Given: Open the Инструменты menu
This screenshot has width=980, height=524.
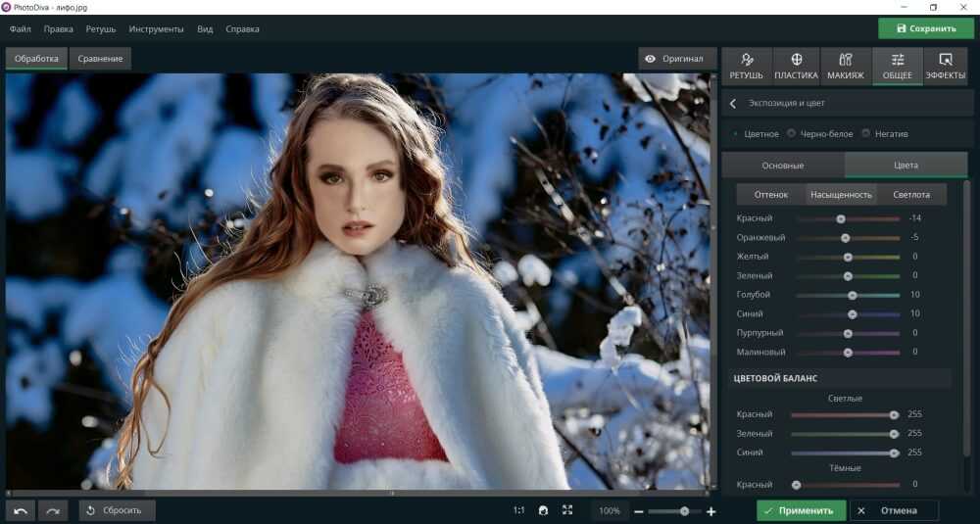Looking at the screenshot, I should tap(156, 28).
